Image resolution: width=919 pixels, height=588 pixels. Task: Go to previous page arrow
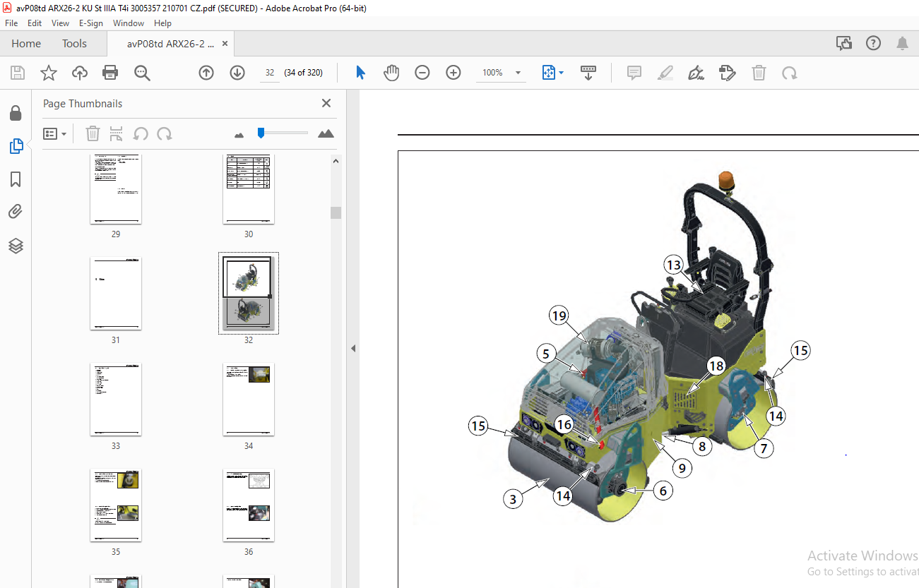(206, 73)
